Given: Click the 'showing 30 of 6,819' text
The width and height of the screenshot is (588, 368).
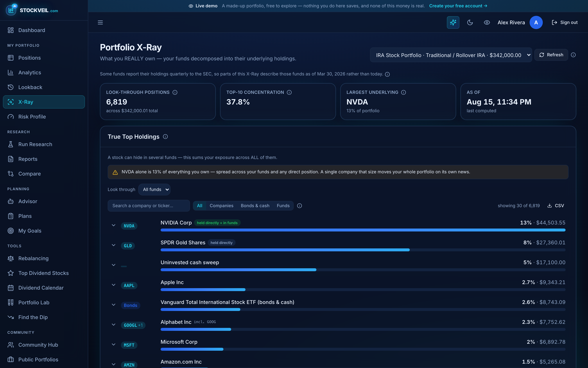Looking at the screenshot, I should [519, 206].
